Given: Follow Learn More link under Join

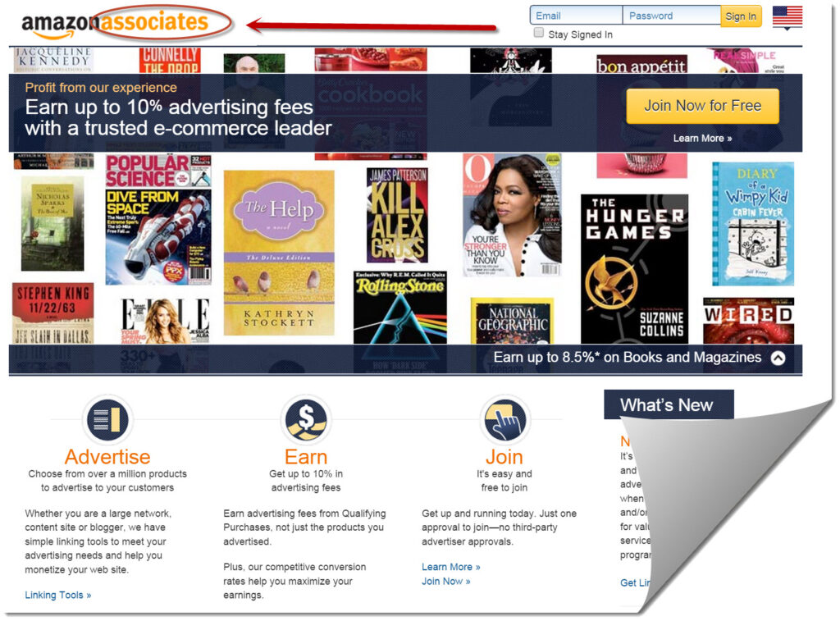Looking at the screenshot, I should pos(450,567).
